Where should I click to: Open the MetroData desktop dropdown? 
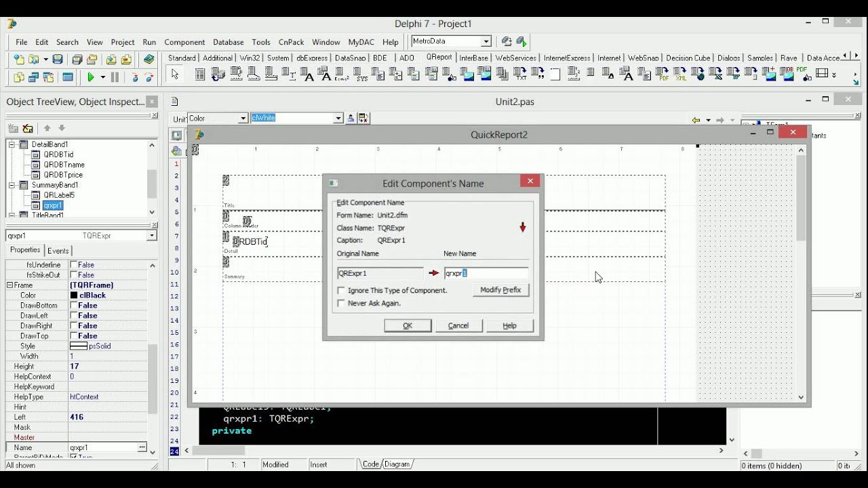click(486, 41)
